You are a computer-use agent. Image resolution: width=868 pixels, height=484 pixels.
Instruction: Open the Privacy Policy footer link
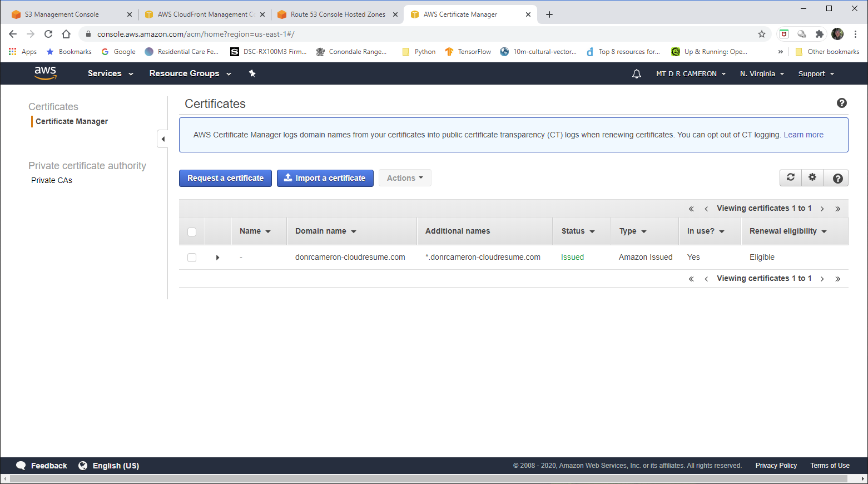click(x=776, y=466)
